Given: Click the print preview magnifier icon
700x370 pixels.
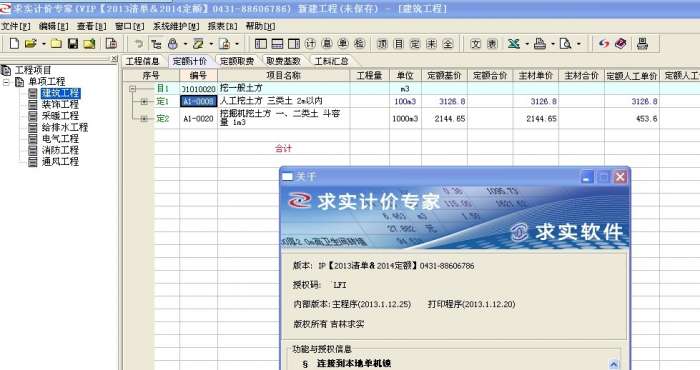Looking at the screenshot, I should tap(565, 44).
